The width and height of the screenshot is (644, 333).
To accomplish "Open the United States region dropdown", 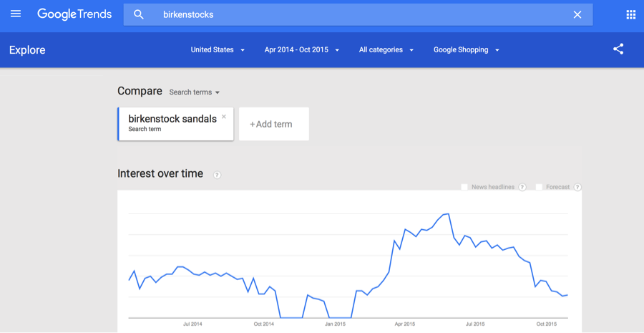I will pos(218,49).
